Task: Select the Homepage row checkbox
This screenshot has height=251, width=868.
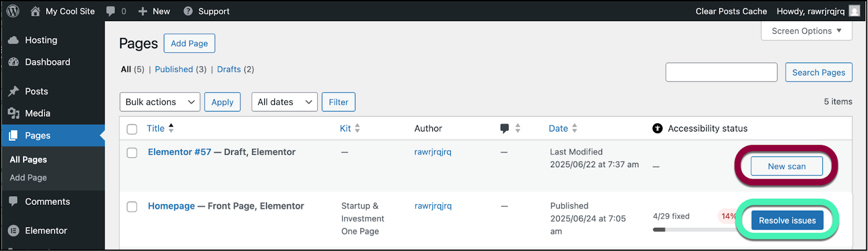Action: pyautogui.click(x=132, y=206)
